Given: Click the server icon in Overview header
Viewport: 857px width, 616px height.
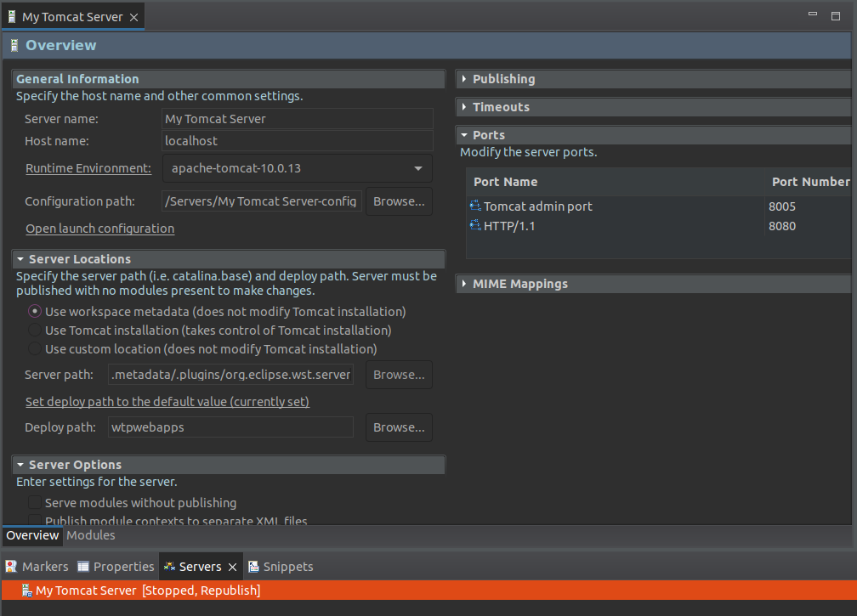Looking at the screenshot, I should point(14,46).
